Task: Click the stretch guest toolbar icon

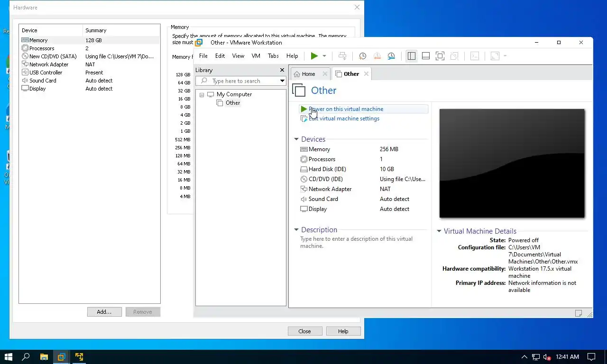Action: coord(495,56)
